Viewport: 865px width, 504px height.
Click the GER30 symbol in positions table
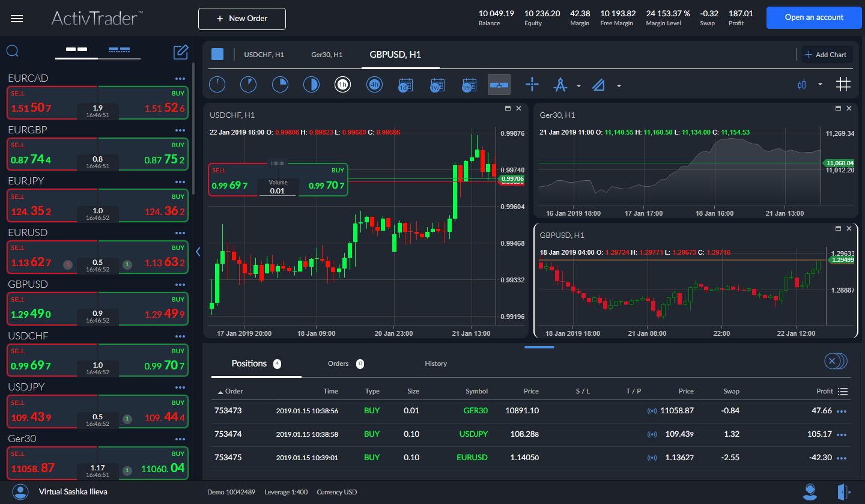(x=475, y=411)
